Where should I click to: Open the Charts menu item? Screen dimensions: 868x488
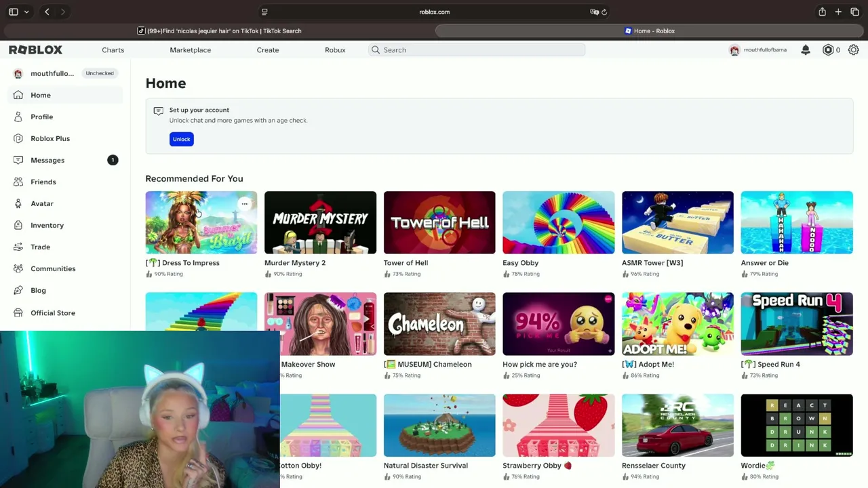click(113, 49)
